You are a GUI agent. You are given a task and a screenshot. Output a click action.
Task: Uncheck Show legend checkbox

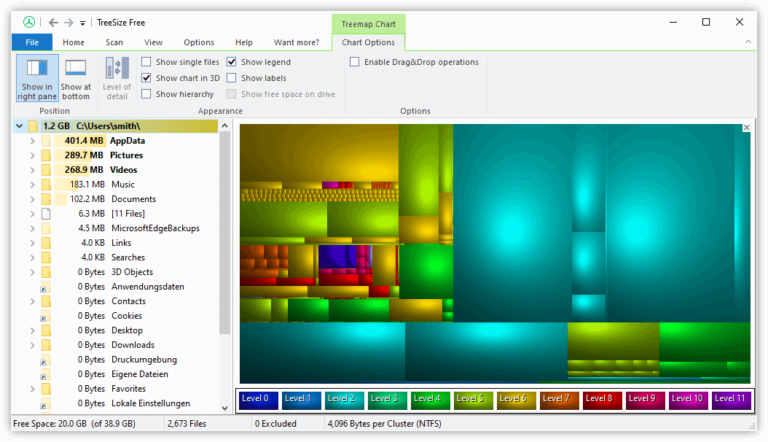[232, 62]
